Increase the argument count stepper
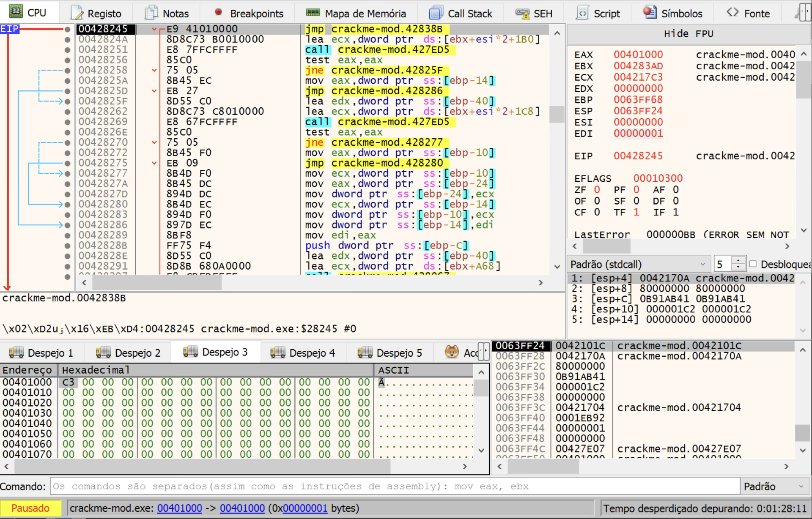The height and width of the screenshot is (519, 812). point(738,260)
